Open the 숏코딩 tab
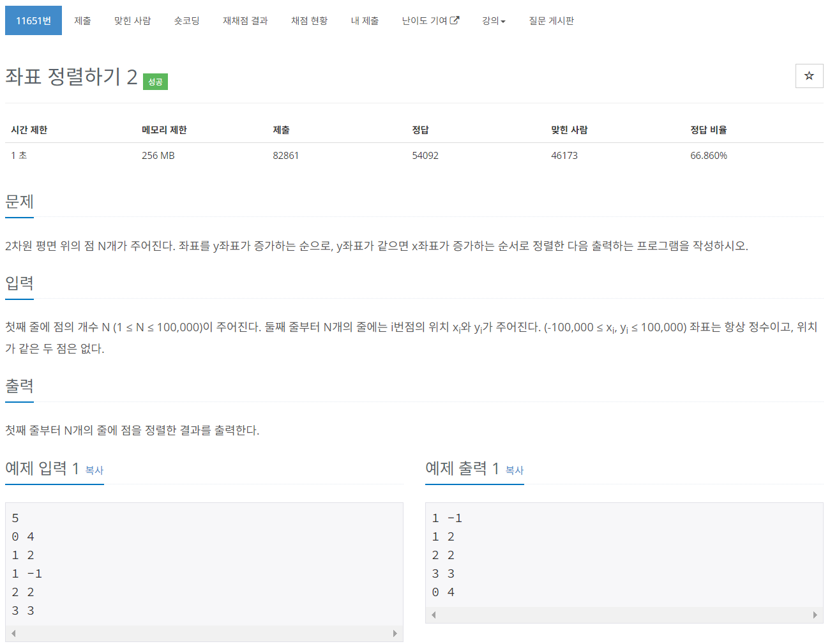Viewport: 830px width, 644px height. point(186,20)
